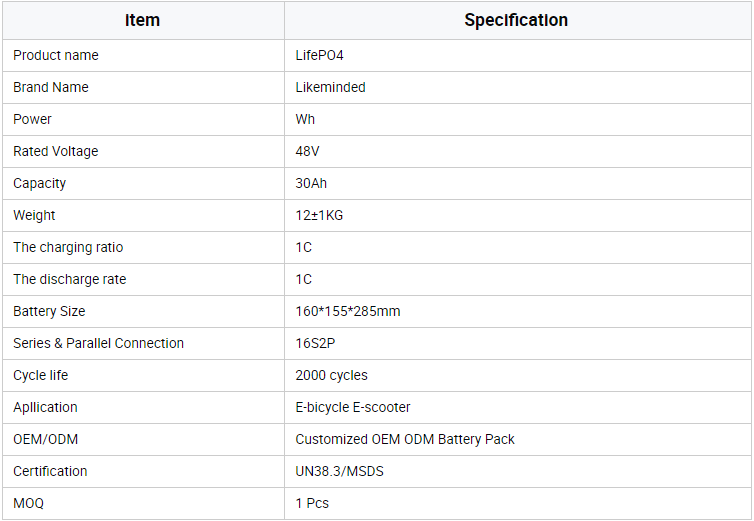Click the E-bicycle E-scooter application value
The image size is (754, 521).
click(x=353, y=407)
